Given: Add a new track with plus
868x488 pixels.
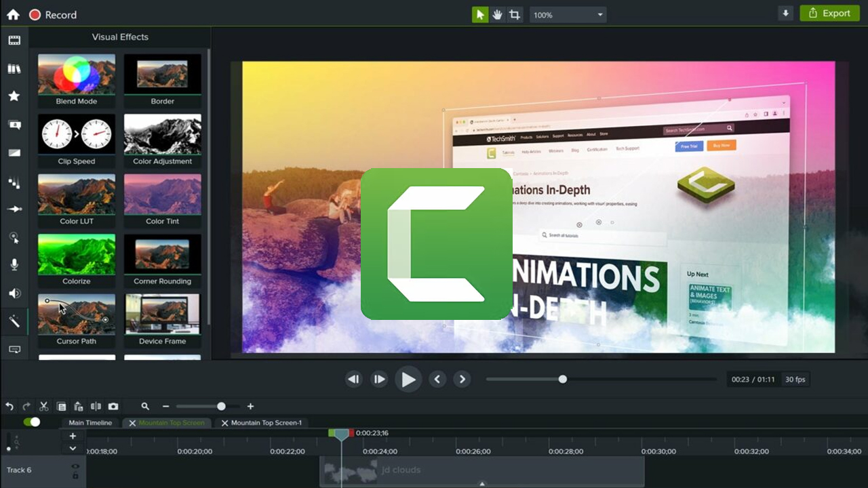Looking at the screenshot, I should click(x=73, y=436).
